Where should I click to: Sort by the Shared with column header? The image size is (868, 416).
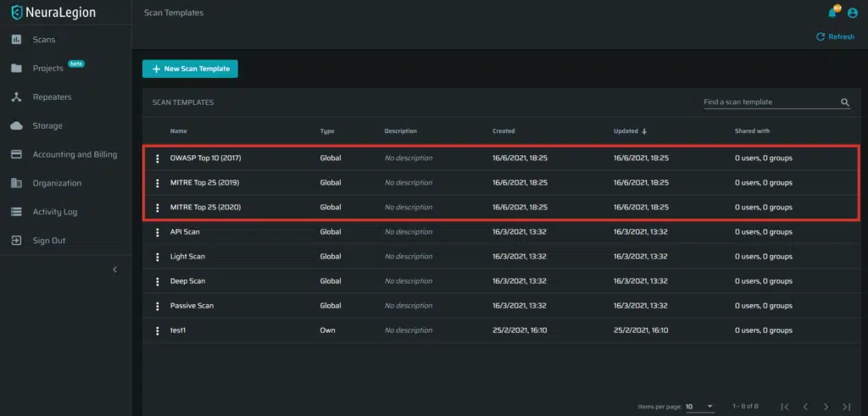coord(752,131)
